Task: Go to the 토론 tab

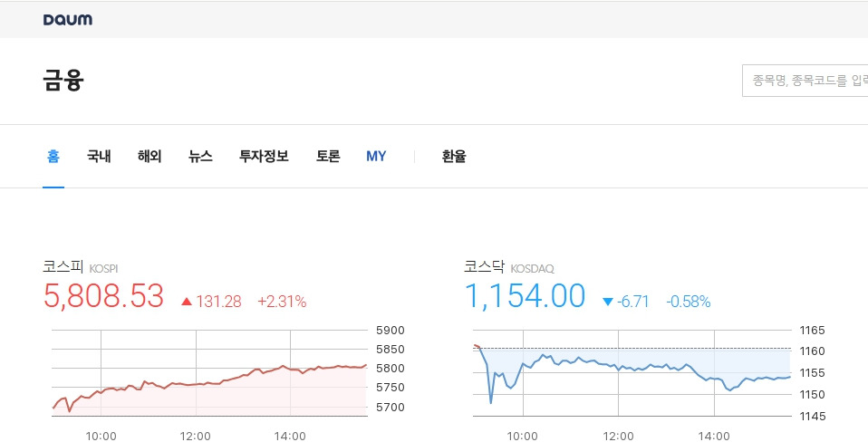Action: [328, 157]
